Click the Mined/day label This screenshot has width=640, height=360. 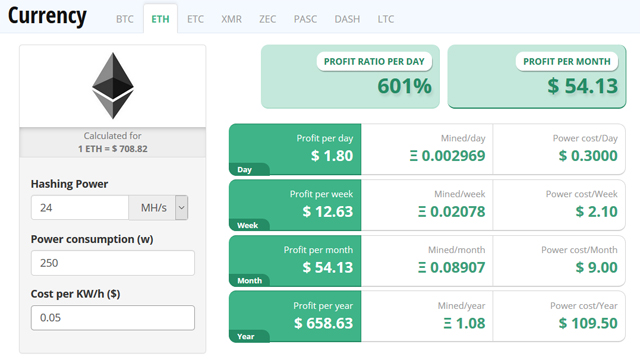point(463,138)
